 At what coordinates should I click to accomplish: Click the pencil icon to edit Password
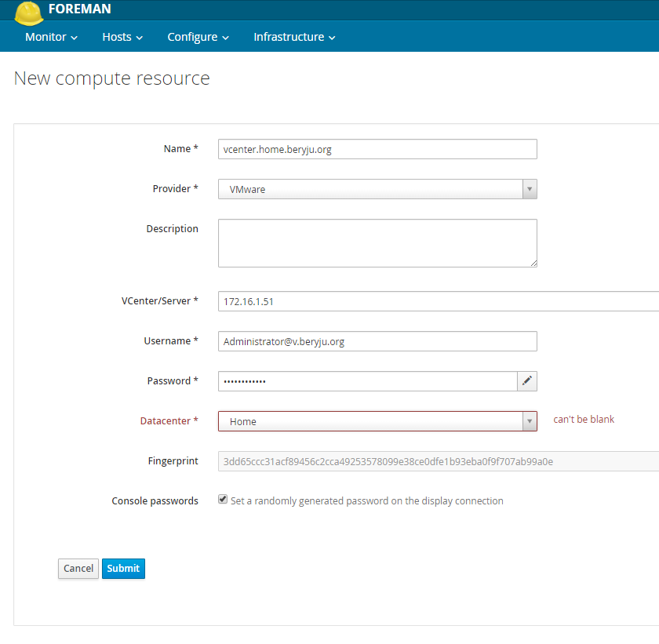tap(526, 380)
